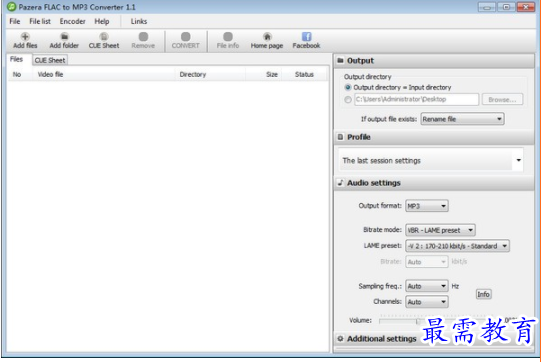This screenshot has width=544, height=362.
Task: Open the Bitrate mode dropdown
Action: tap(440, 230)
